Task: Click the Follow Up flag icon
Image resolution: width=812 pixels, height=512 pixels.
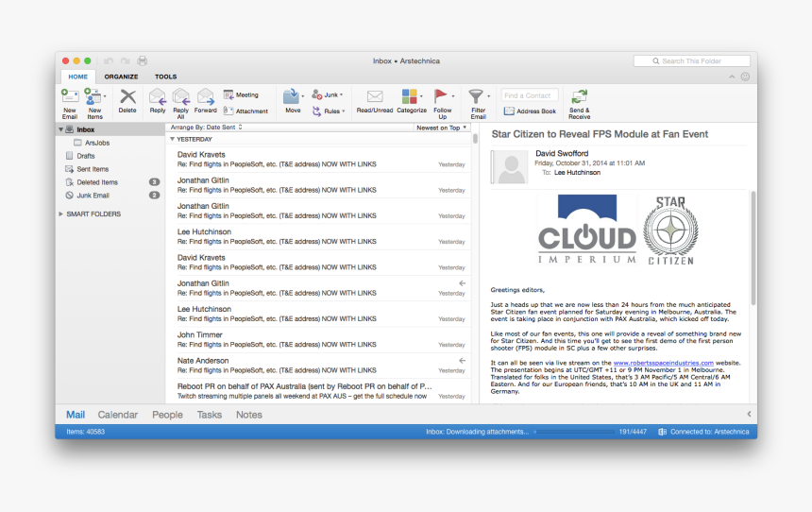Action: [x=441, y=96]
